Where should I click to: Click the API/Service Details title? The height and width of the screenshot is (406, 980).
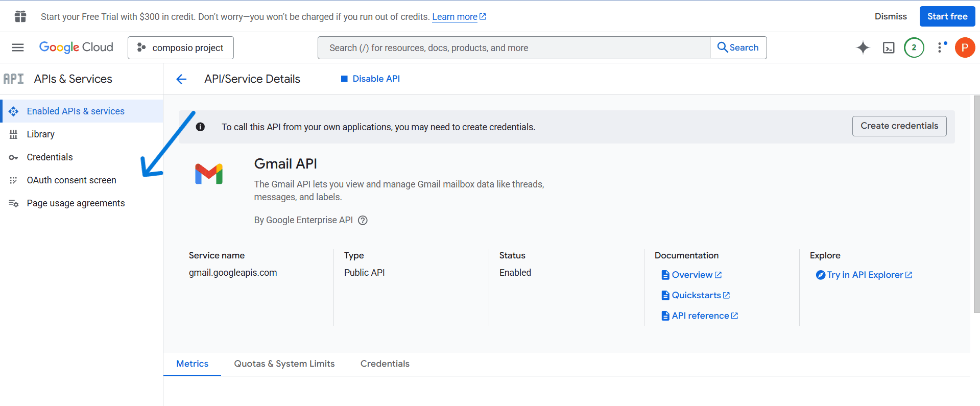coord(252,79)
